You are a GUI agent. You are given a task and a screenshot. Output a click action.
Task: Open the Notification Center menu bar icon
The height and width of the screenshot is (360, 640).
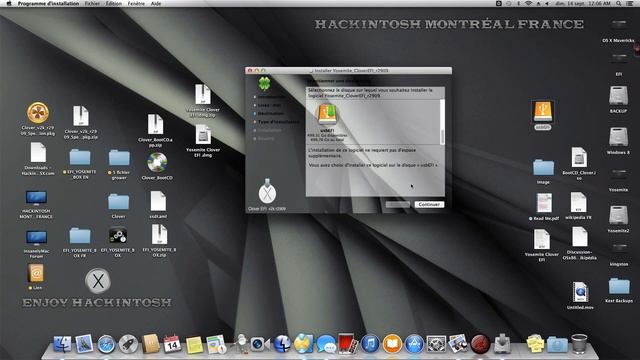click(x=630, y=3)
